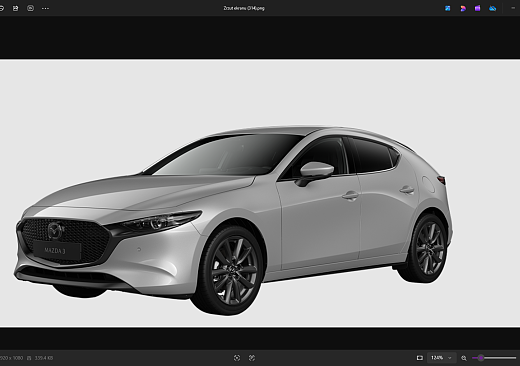Open the file info icon in the toolbar
This screenshot has height=366, width=520.
(x=30, y=8)
